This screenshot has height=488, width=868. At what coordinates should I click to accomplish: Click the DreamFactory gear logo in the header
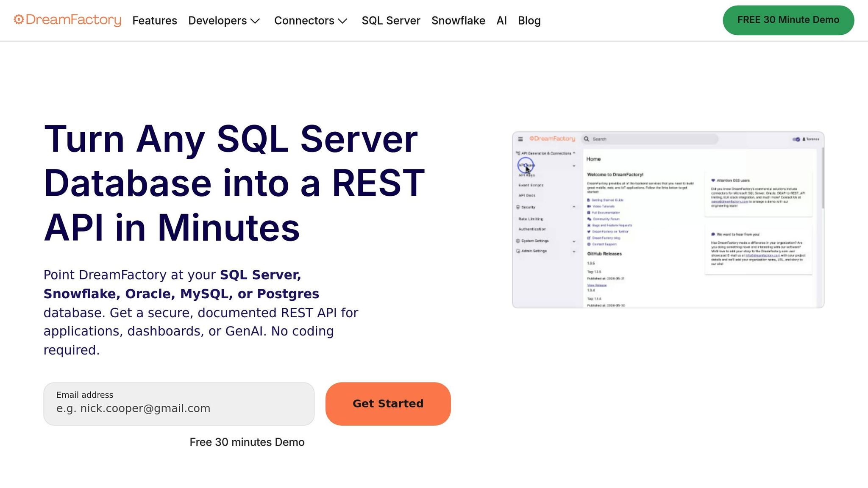click(x=18, y=19)
